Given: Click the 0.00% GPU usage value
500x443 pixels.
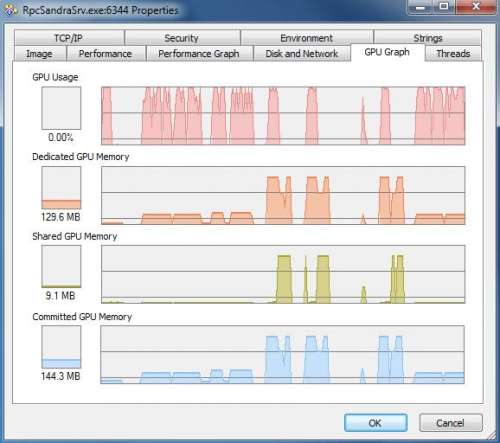Looking at the screenshot, I should 61,137.
